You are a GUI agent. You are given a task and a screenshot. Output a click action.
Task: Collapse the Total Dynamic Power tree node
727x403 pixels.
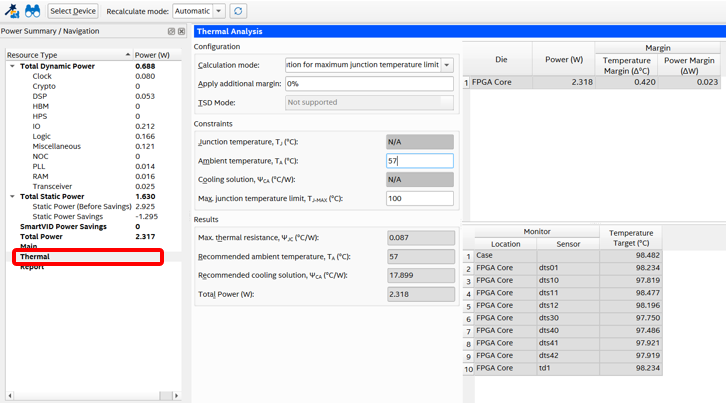pos(12,66)
